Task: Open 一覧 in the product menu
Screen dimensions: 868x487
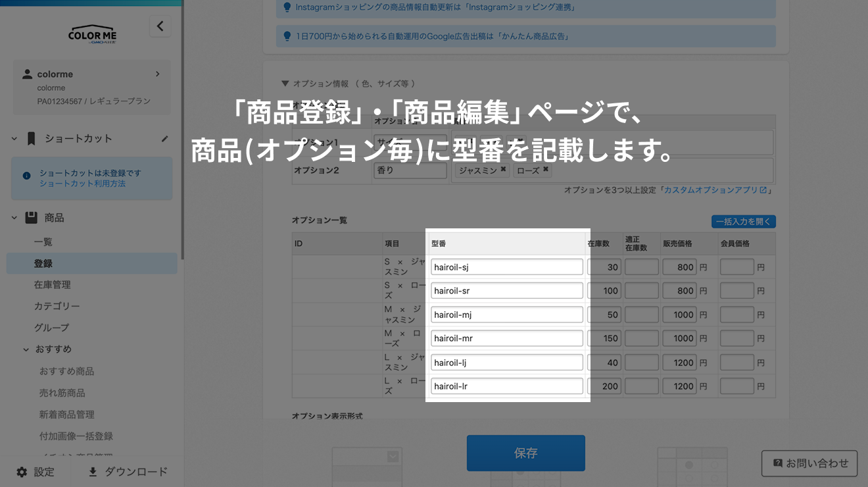Action: pos(43,242)
